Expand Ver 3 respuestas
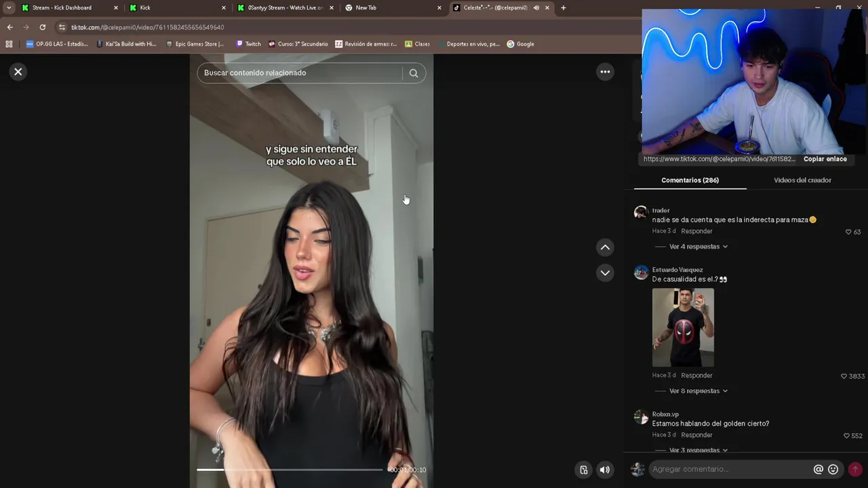This screenshot has height=488, width=868. tap(698, 450)
